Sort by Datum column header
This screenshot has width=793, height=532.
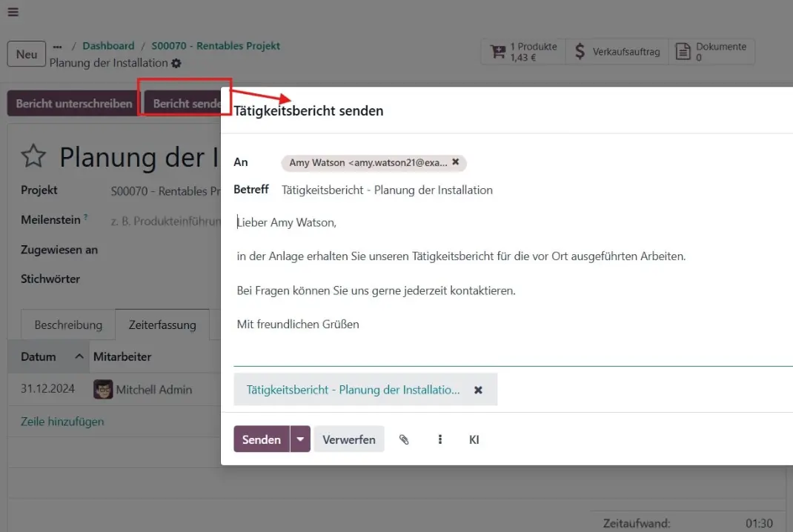pos(39,356)
